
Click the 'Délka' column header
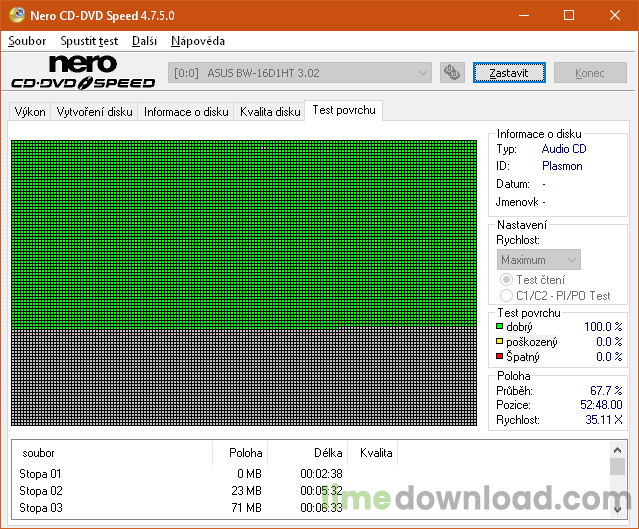[308, 453]
